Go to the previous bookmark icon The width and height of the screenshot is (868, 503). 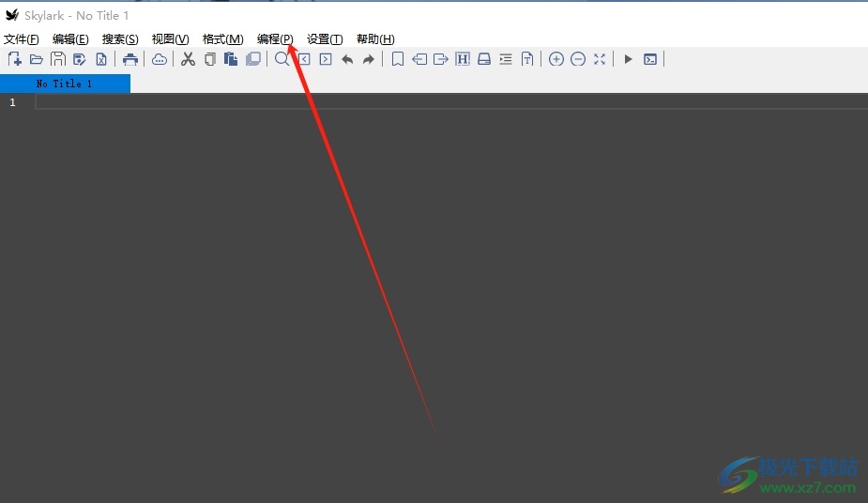pyautogui.click(x=419, y=59)
